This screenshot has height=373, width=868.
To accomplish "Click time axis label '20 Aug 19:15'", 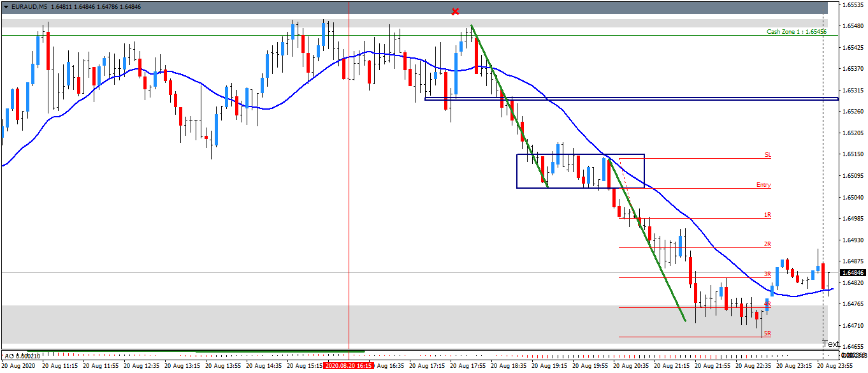I will click(x=549, y=366).
